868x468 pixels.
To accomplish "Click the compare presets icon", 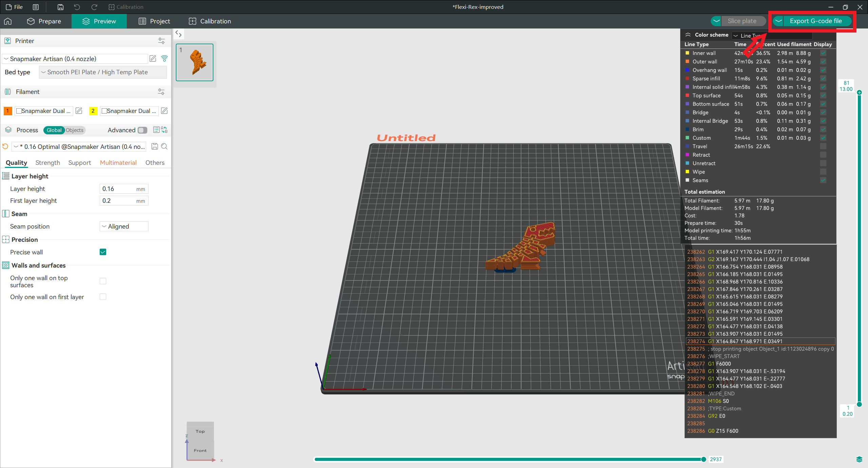I will pos(164,130).
